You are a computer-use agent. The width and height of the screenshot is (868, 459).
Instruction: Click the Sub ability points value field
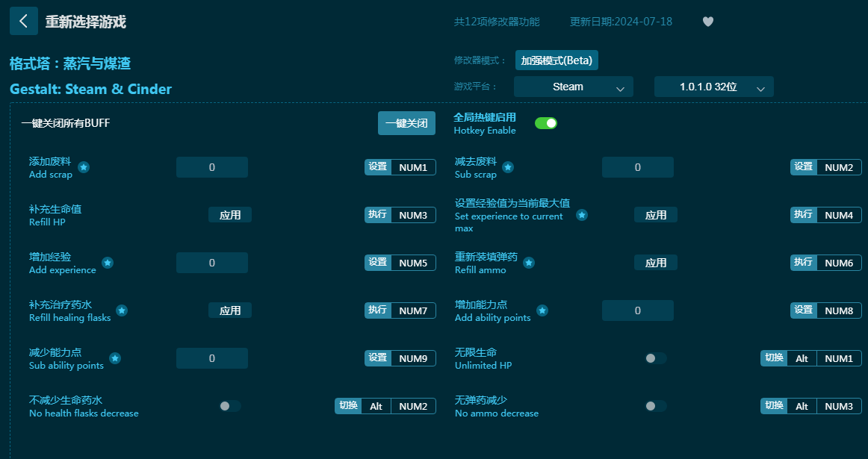tap(212, 358)
